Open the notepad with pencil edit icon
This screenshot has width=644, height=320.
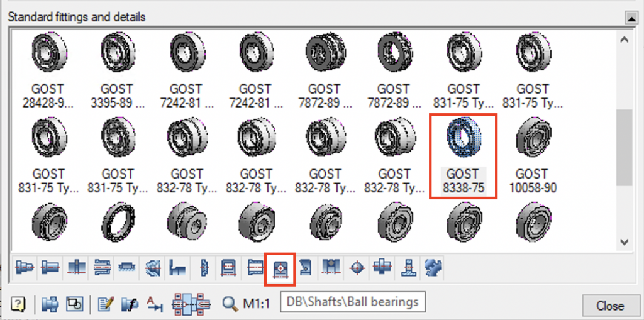[x=106, y=304]
